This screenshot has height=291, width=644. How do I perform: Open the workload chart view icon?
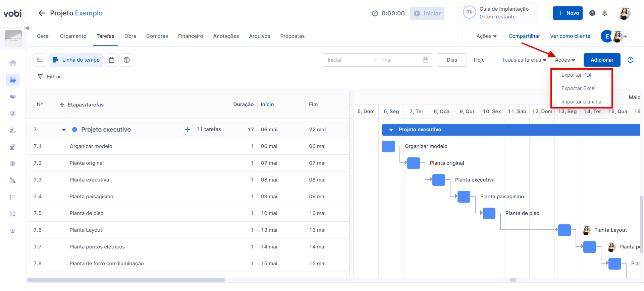(127, 60)
